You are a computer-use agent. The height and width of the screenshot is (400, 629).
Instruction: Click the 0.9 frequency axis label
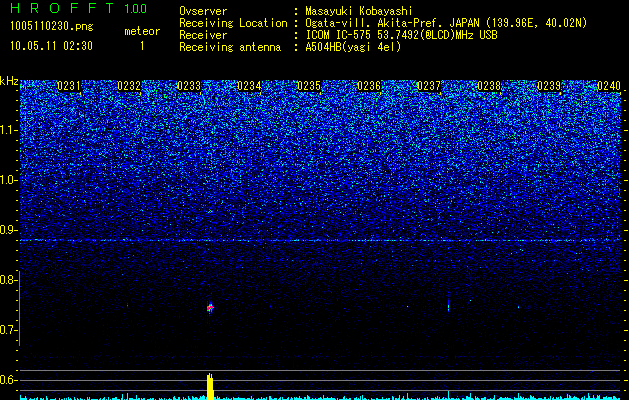pos(8,230)
